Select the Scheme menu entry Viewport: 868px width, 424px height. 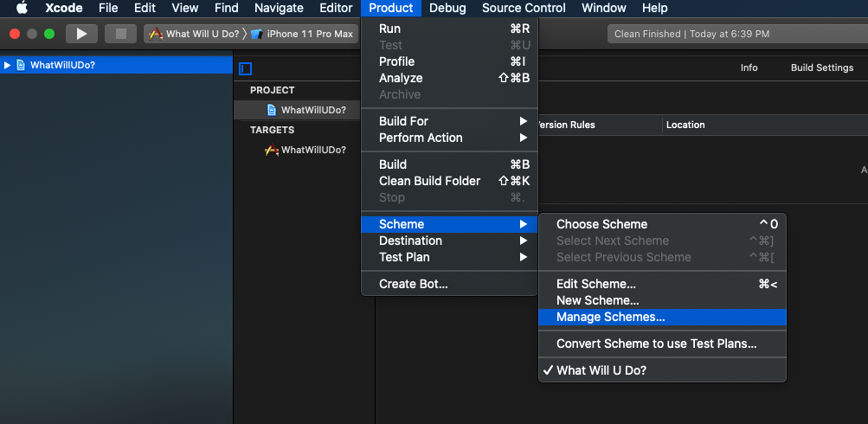449,224
